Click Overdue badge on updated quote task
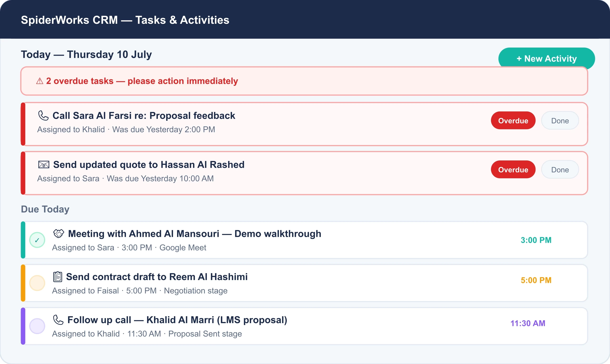Image resolution: width=610 pixels, height=364 pixels. click(513, 170)
